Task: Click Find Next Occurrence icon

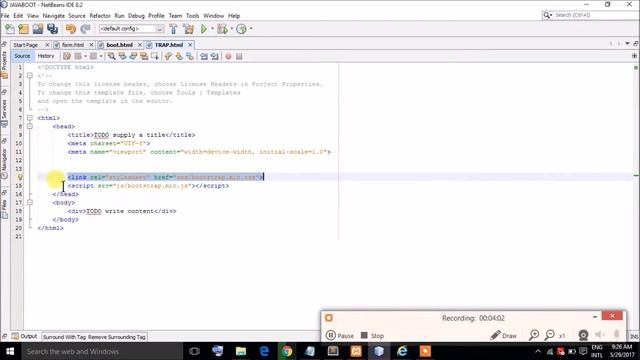Action: (133, 56)
